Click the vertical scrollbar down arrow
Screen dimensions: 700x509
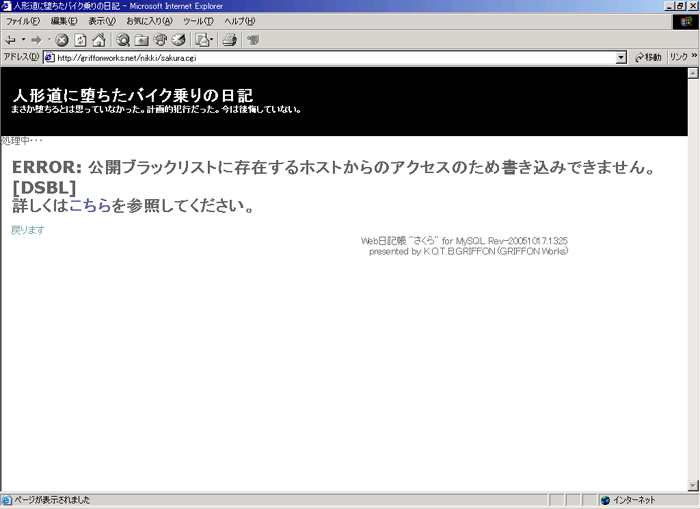[x=694, y=486]
